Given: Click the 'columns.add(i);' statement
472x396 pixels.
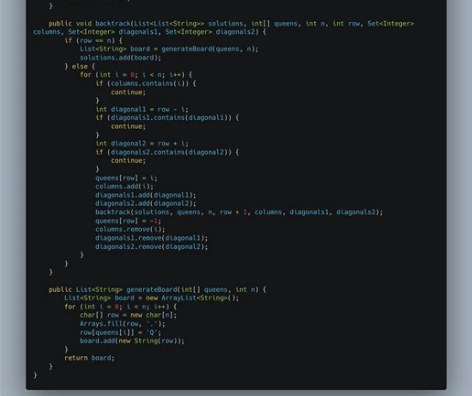Looking at the screenshot, I should (125, 187).
